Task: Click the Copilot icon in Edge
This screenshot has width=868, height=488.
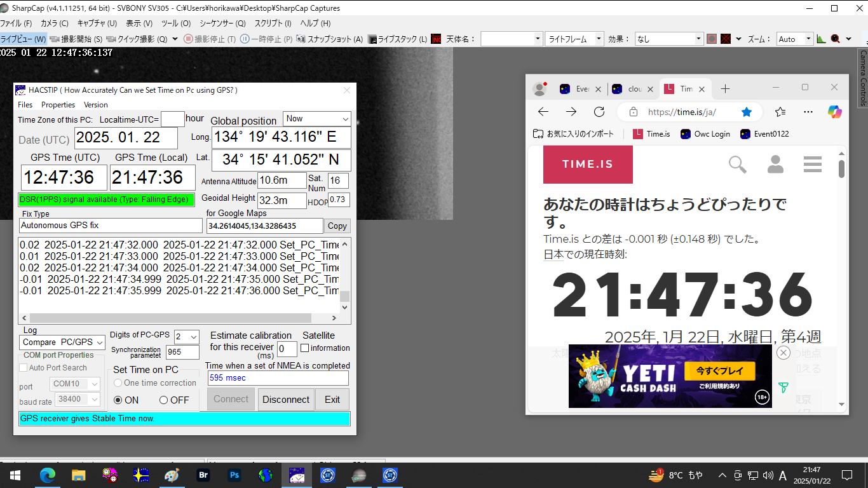Action: [x=835, y=112]
